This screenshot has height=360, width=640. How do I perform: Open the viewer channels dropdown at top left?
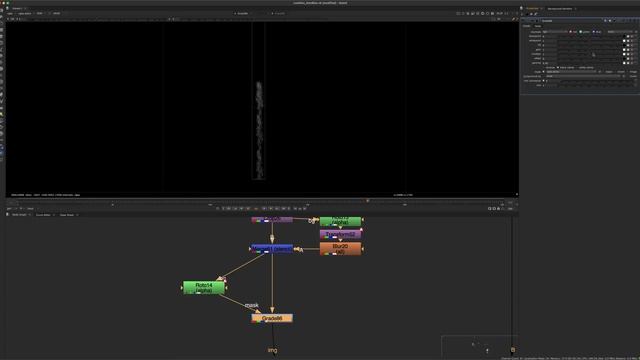10,13
